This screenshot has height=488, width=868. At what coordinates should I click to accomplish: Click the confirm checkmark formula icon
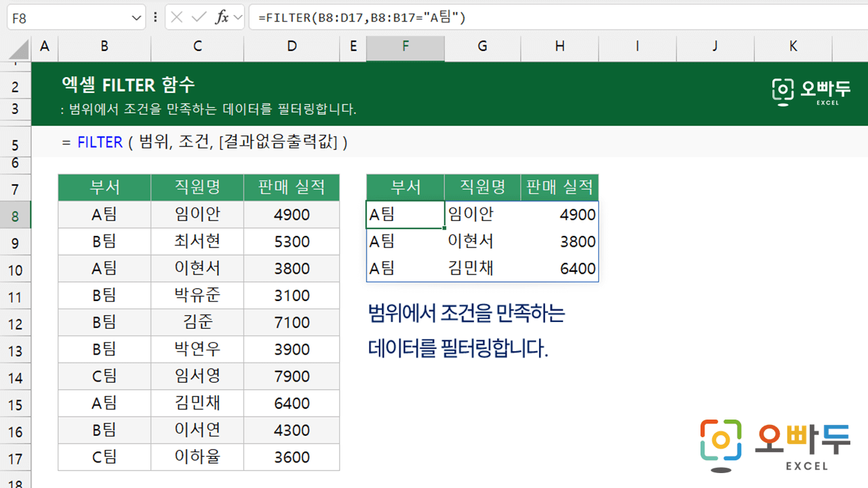(x=199, y=18)
